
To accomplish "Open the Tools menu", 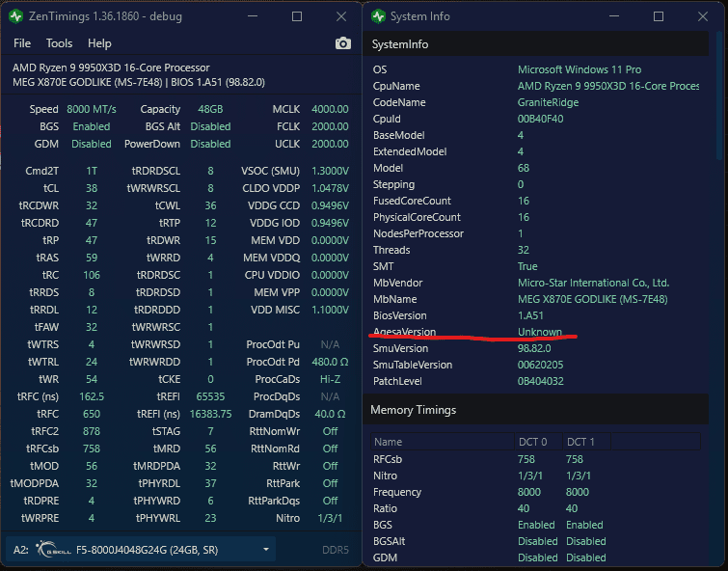I will click(x=59, y=43).
